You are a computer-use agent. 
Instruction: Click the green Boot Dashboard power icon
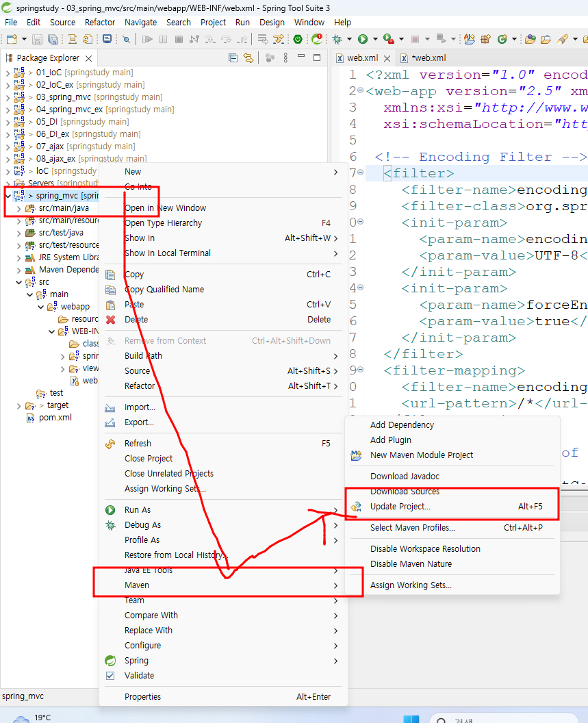tap(298, 40)
